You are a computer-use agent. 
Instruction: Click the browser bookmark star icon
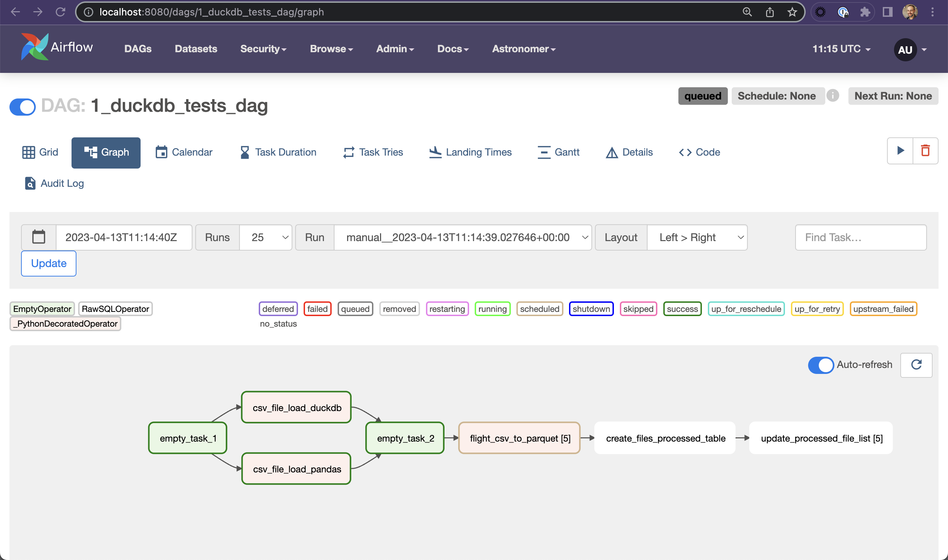pos(792,12)
